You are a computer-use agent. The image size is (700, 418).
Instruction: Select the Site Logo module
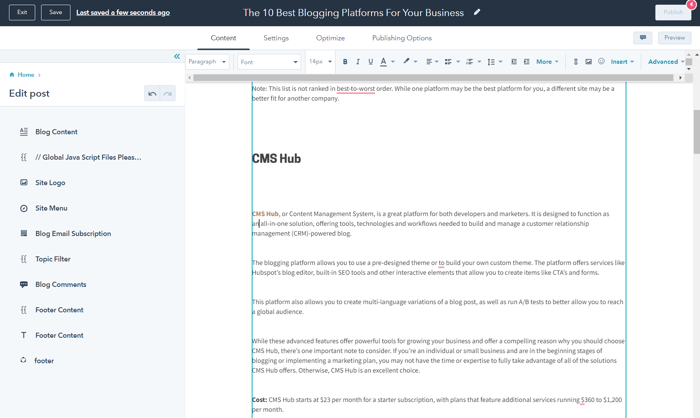[x=50, y=183]
